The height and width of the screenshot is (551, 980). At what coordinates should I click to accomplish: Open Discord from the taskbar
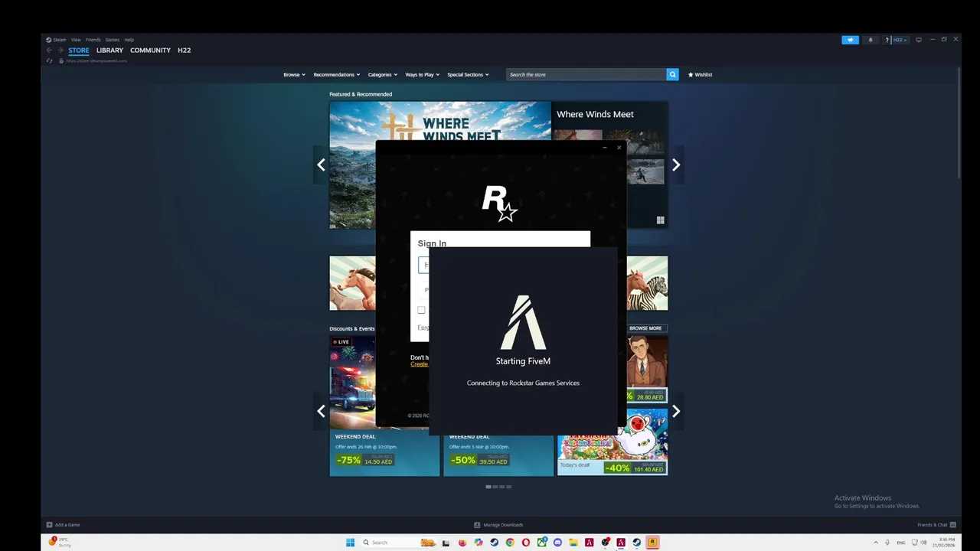point(557,543)
